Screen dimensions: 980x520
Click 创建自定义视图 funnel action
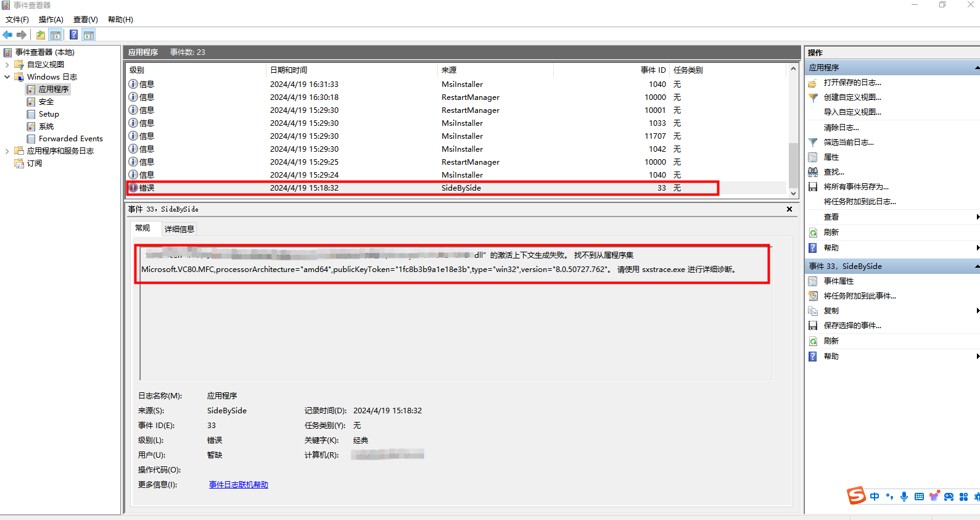pyautogui.click(x=852, y=97)
